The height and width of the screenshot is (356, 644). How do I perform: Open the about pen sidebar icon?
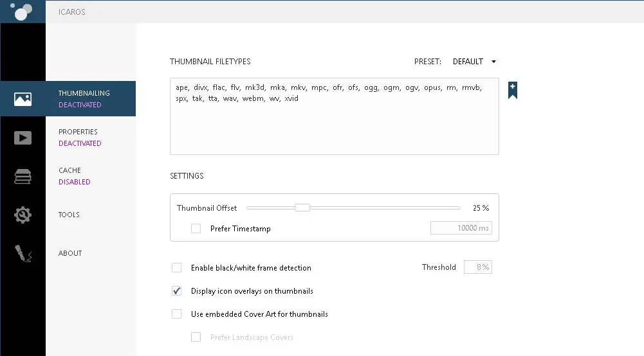tap(23, 254)
